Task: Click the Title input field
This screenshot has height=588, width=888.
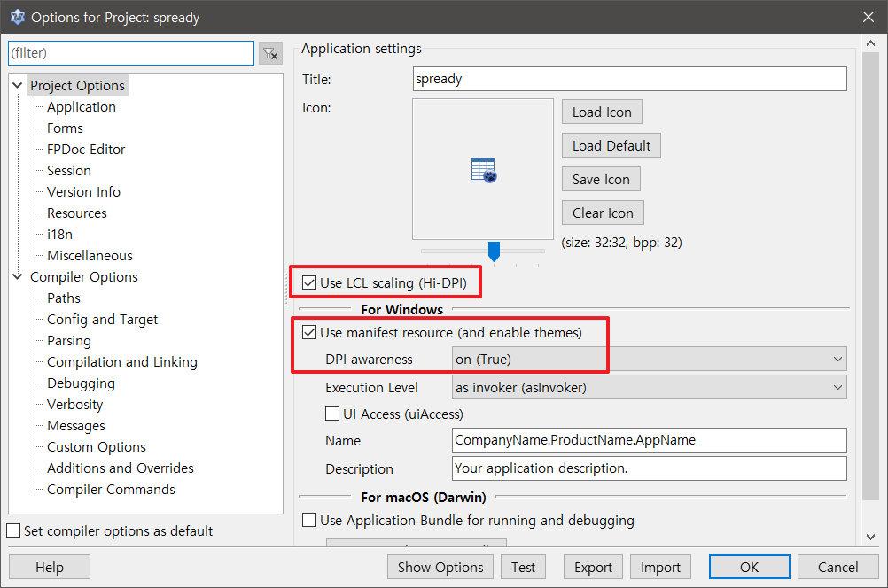Action: pos(630,79)
